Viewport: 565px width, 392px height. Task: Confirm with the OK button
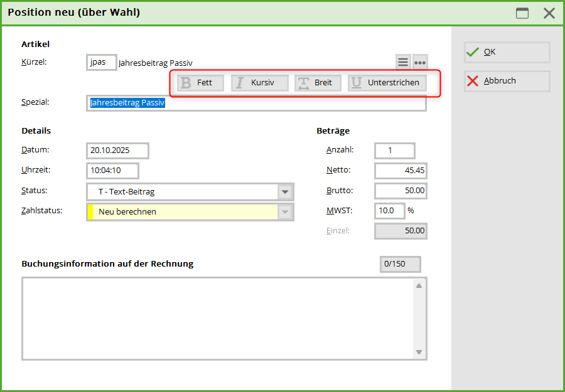[x=507, y=52]
